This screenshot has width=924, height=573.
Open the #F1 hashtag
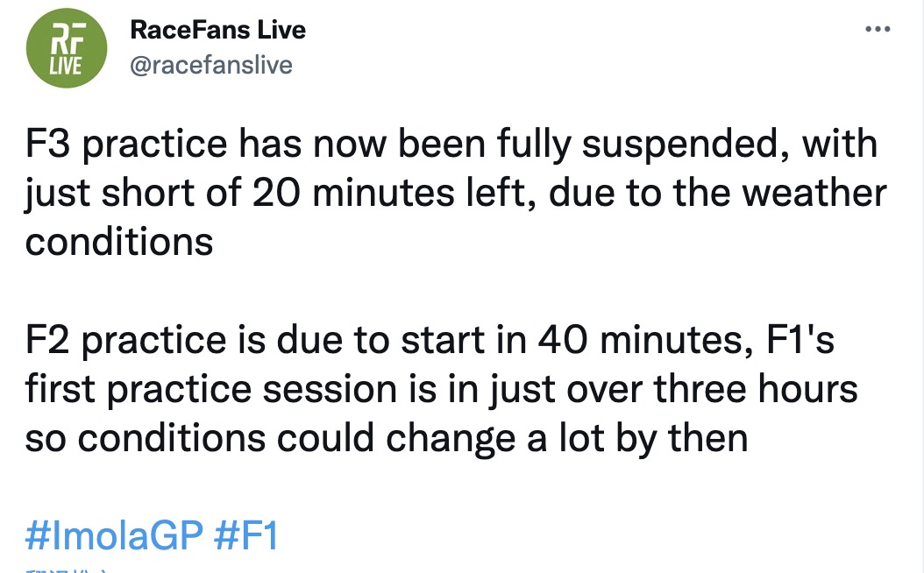point(246,535)
